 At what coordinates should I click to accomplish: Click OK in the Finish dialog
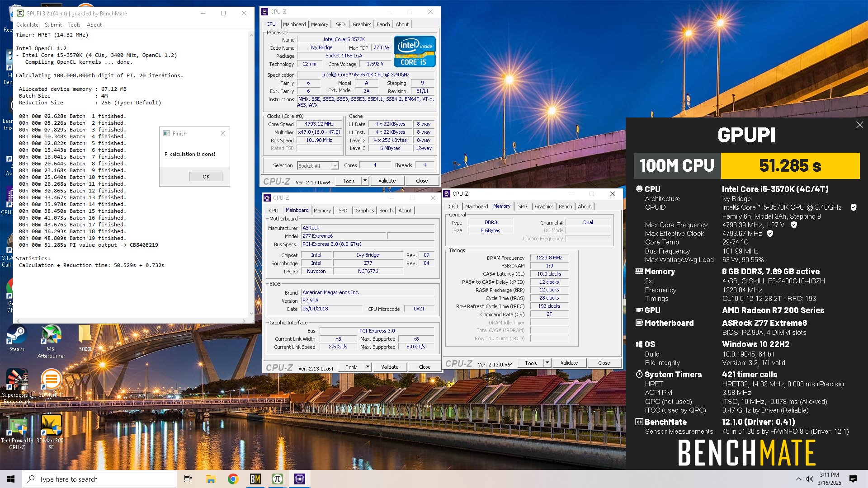pyautogui.click(x=206, y=177)
